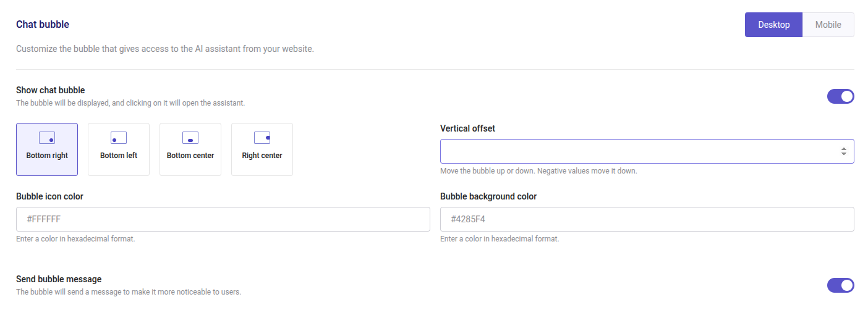
Task: Turn off the Send bubble message toggle
Action: (x=840, y=285)
